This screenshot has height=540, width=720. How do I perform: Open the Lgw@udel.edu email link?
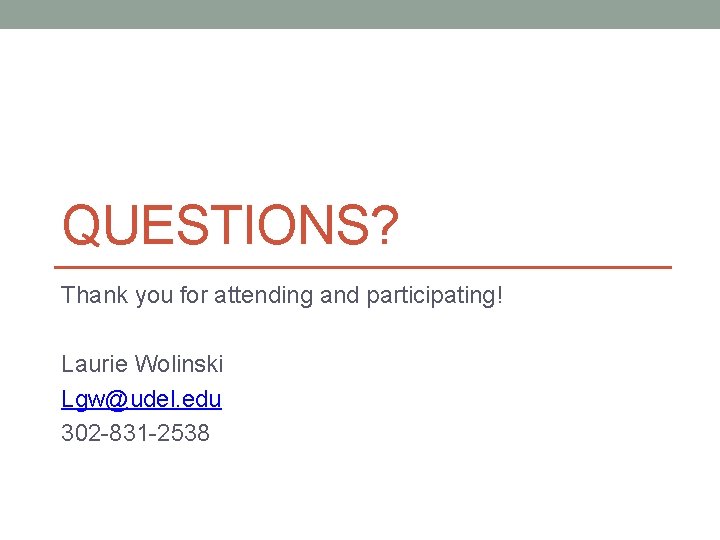[x=141, y=399]
